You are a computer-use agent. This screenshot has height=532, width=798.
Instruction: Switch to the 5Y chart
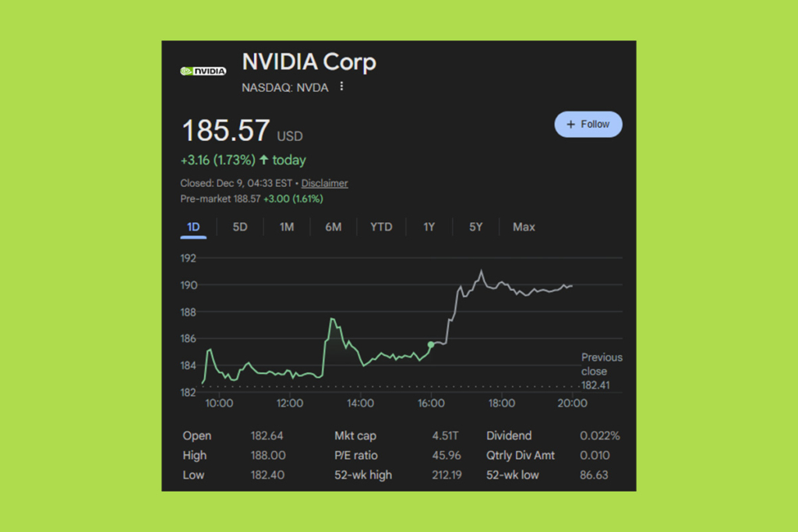[476, 227]
